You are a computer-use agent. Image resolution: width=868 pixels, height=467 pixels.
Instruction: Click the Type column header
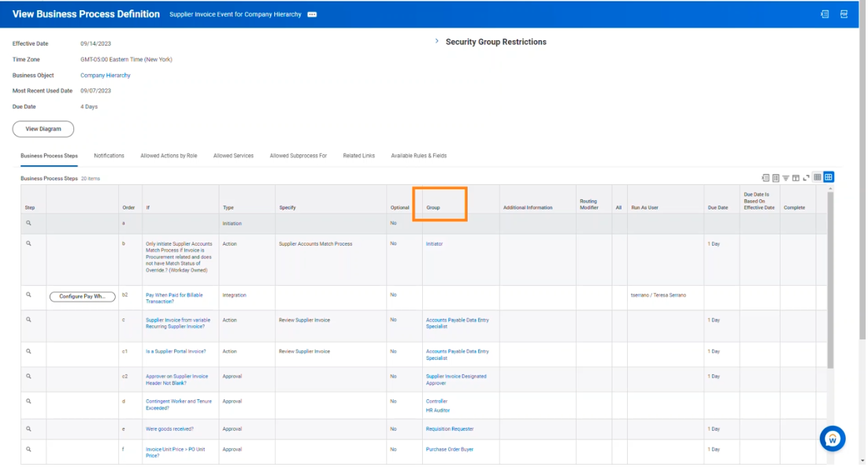[x=228, y=208]
